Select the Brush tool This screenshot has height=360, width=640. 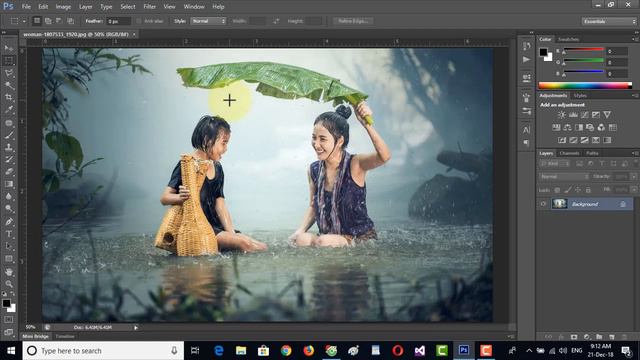pyautogui.click(x=9, y=135)
